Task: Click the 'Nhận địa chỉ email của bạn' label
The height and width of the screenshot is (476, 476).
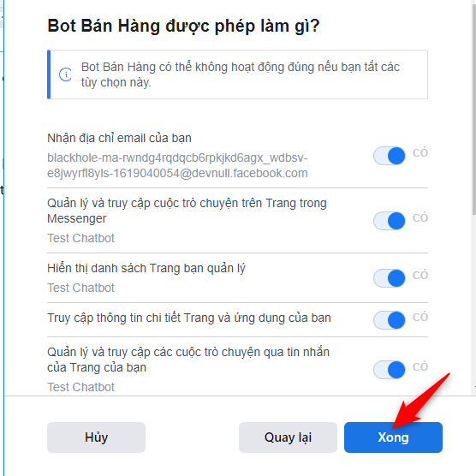Action: pyautogui.click(x=119, y=138)
